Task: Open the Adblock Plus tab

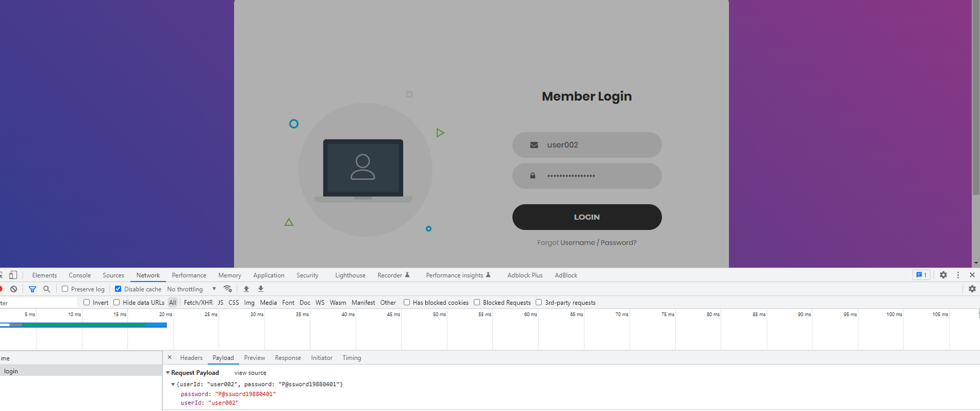Action: click(x=525, y=275)
